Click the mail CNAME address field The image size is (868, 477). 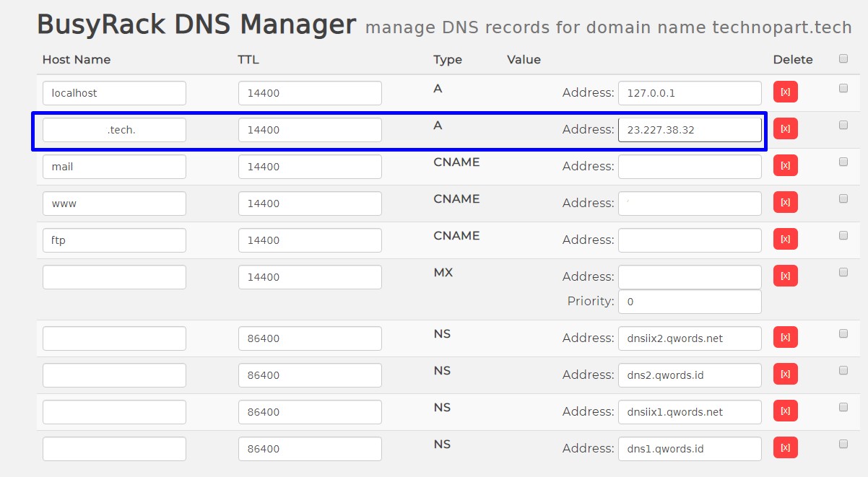(689, 167)
